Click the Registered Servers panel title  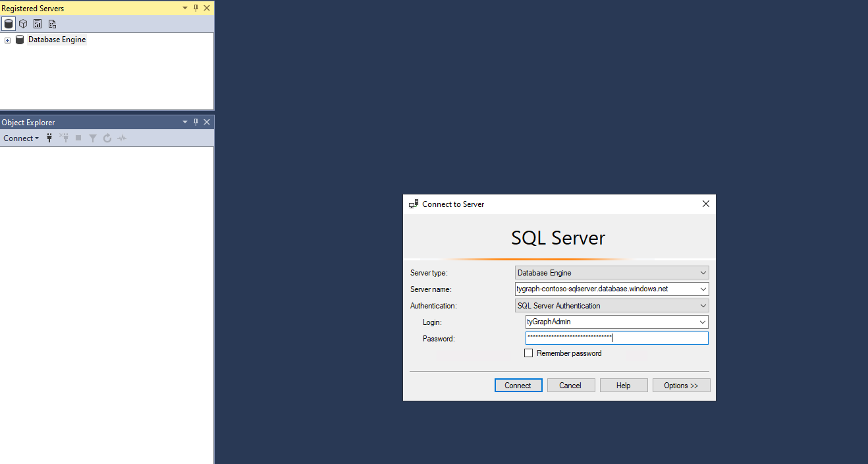33,9
